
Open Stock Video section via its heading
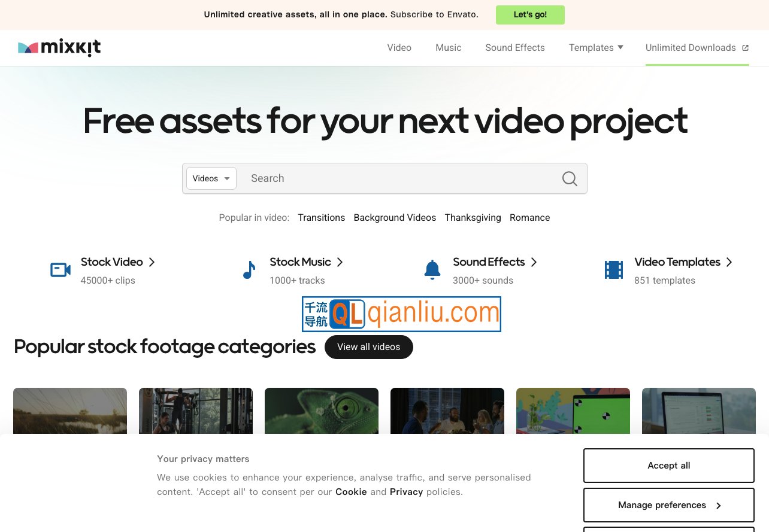click(112, 262)
